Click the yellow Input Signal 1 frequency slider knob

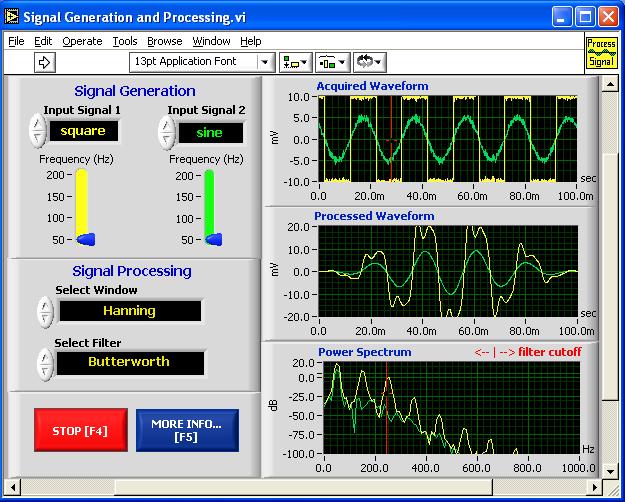[86, 239]
